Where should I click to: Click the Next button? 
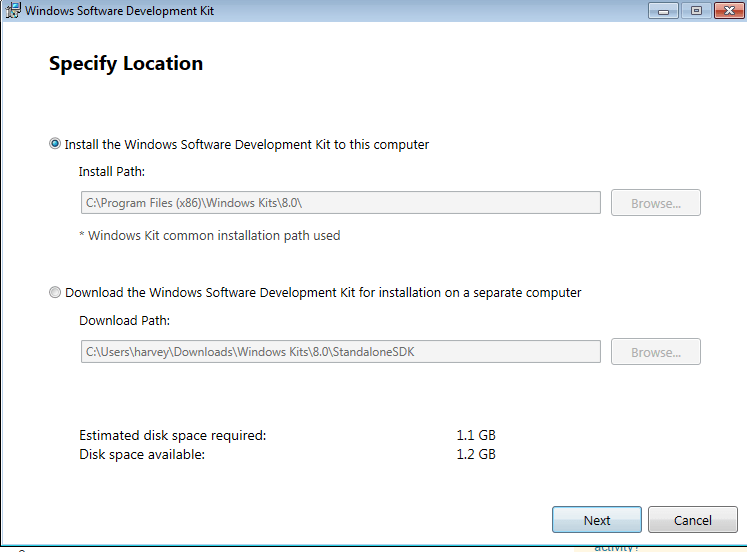(x=597, y=520)
